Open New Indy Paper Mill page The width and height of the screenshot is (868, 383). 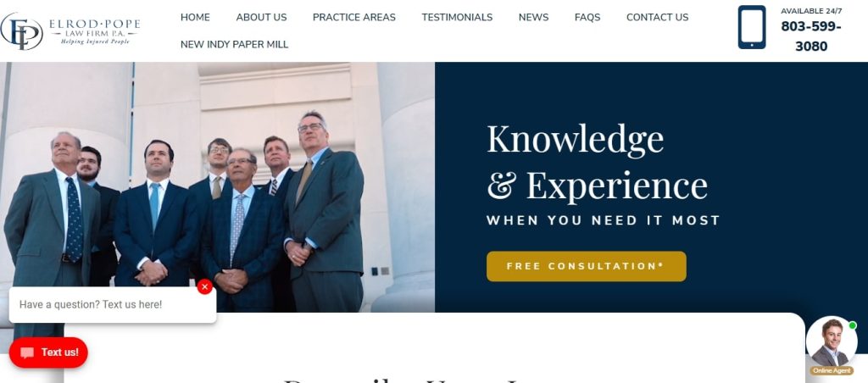click(234, 44)
